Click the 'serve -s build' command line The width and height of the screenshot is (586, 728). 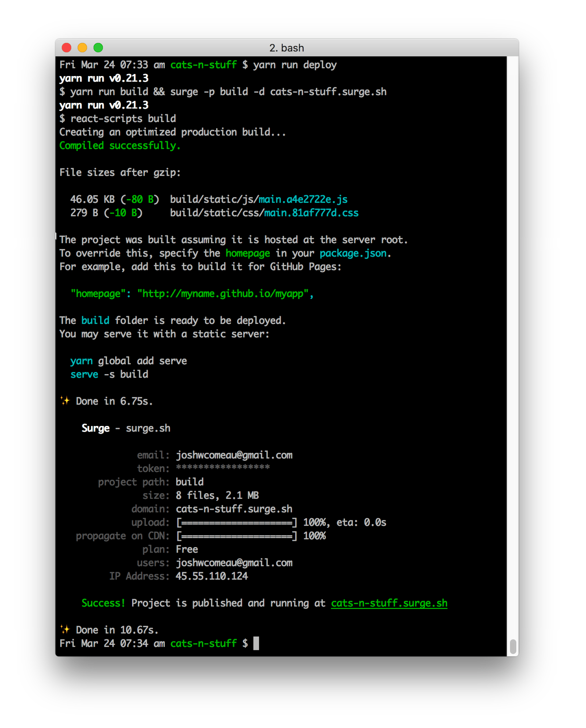coord(109,374)
